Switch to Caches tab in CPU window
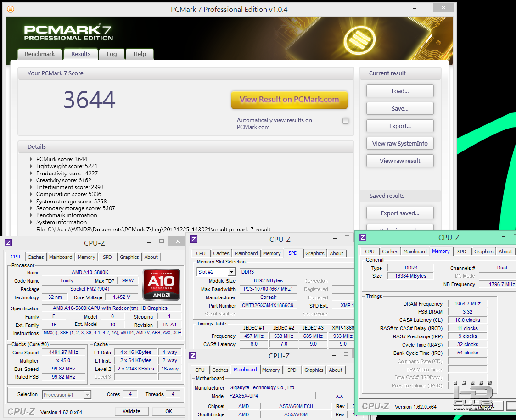This screenshot has height=420, width=516. (36, 257)
